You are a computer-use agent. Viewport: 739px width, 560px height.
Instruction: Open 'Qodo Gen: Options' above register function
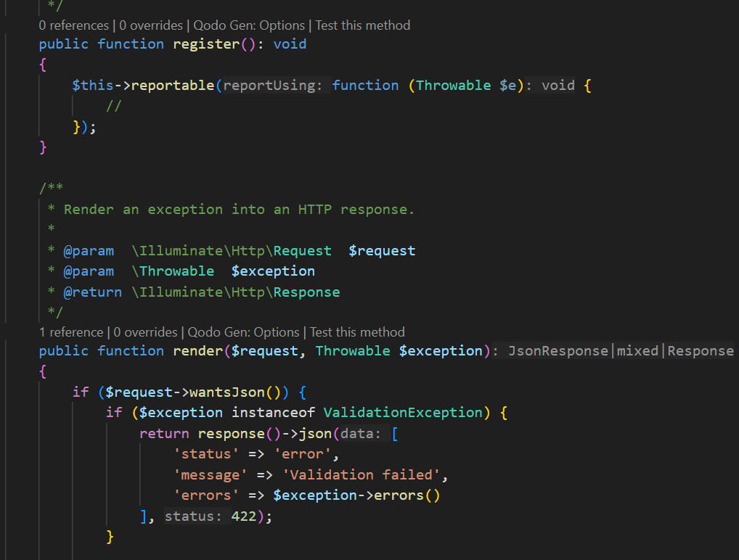pos(249,25)
